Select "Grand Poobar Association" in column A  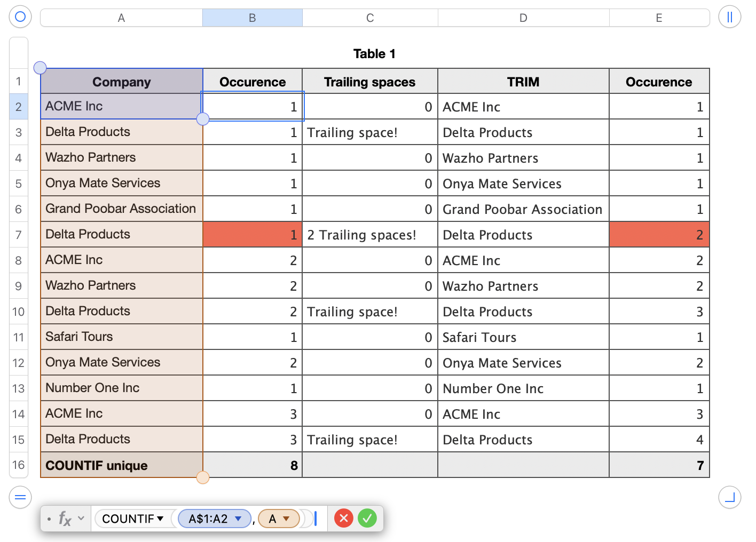[122, 209]
